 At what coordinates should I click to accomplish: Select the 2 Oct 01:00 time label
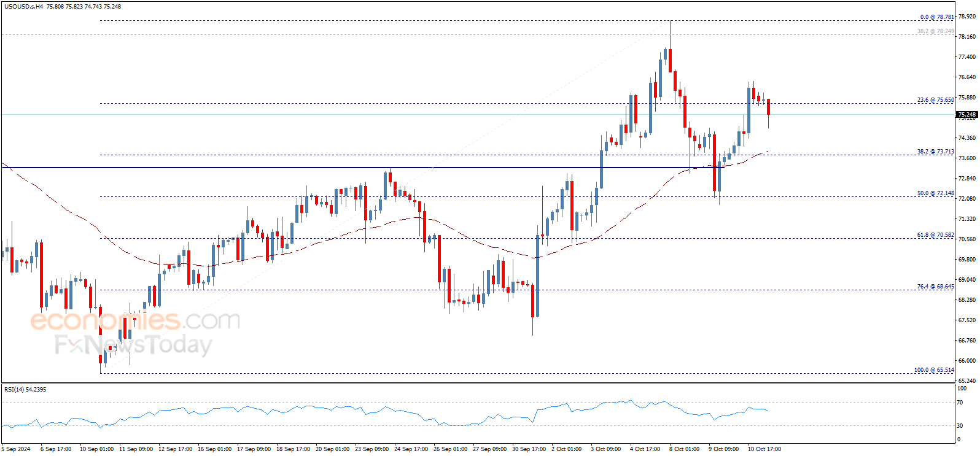coord(566,449)
